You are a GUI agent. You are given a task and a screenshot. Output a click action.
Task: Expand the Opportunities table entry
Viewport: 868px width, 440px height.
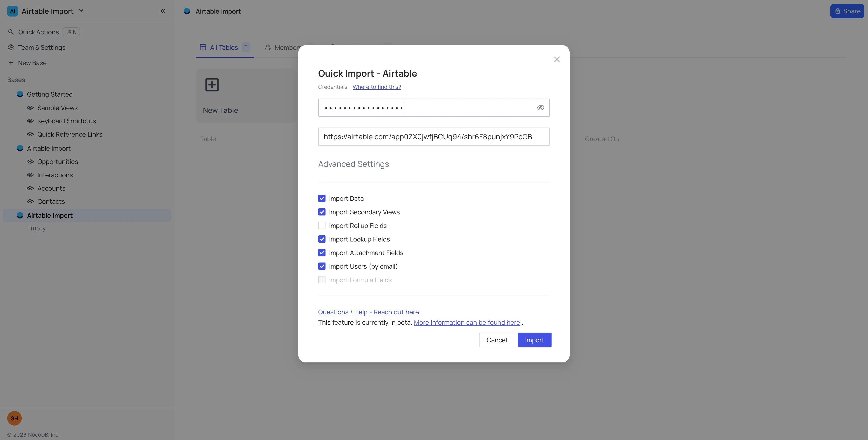point(58,161)
